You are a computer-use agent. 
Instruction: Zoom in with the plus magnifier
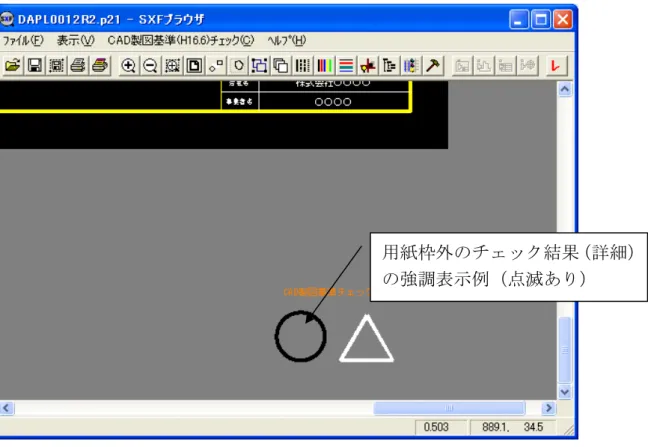coord(129,65)
